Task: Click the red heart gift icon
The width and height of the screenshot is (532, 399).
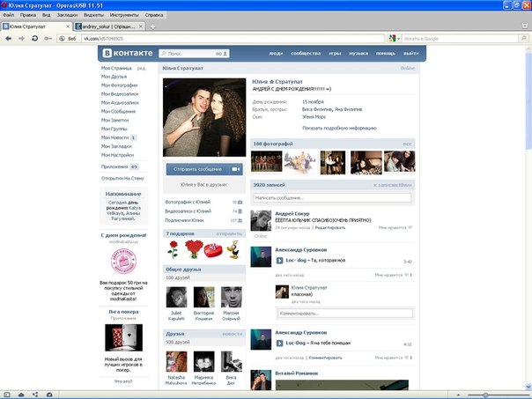Action: pos(212,250)
